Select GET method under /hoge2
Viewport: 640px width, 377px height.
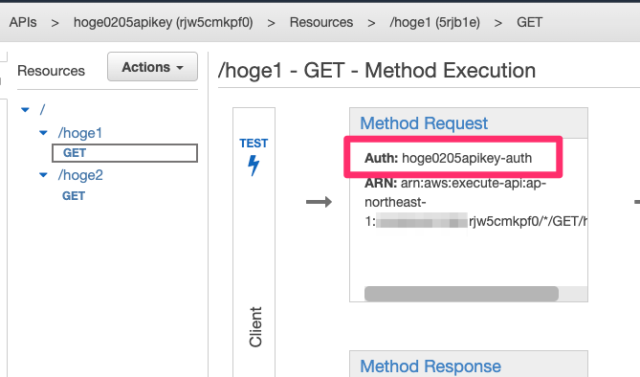click(x=73, y=196)
